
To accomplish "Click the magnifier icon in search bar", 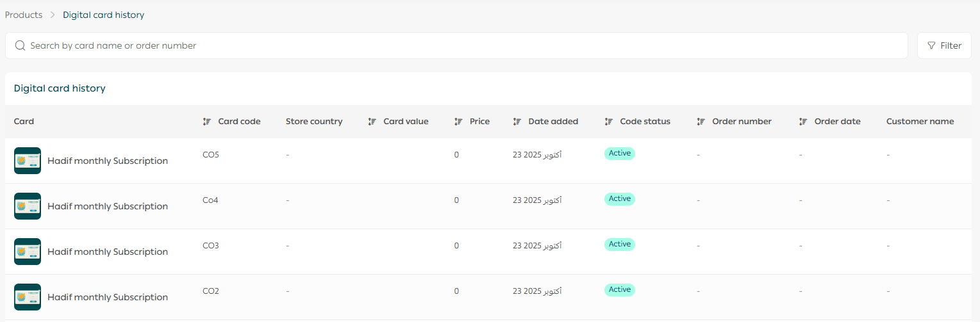I will (20, 45).
